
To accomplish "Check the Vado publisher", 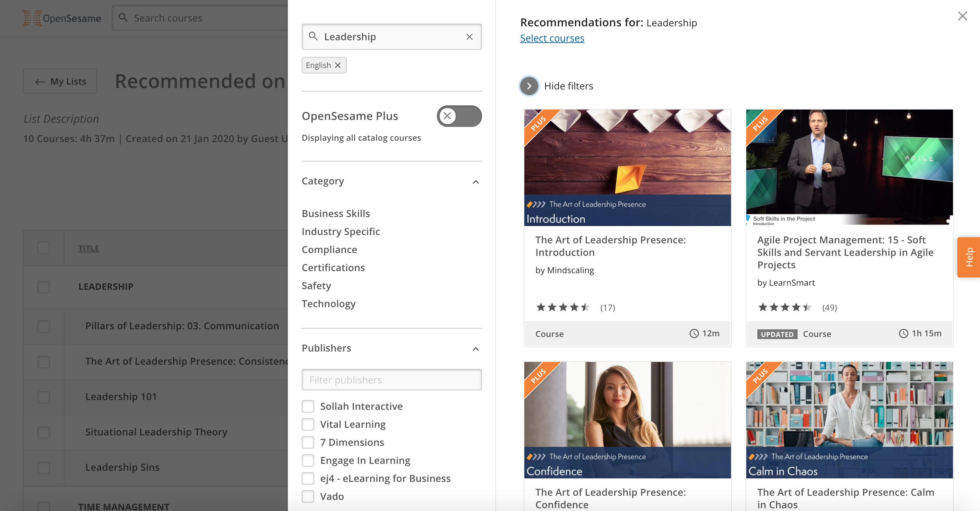I will (308, 496).
